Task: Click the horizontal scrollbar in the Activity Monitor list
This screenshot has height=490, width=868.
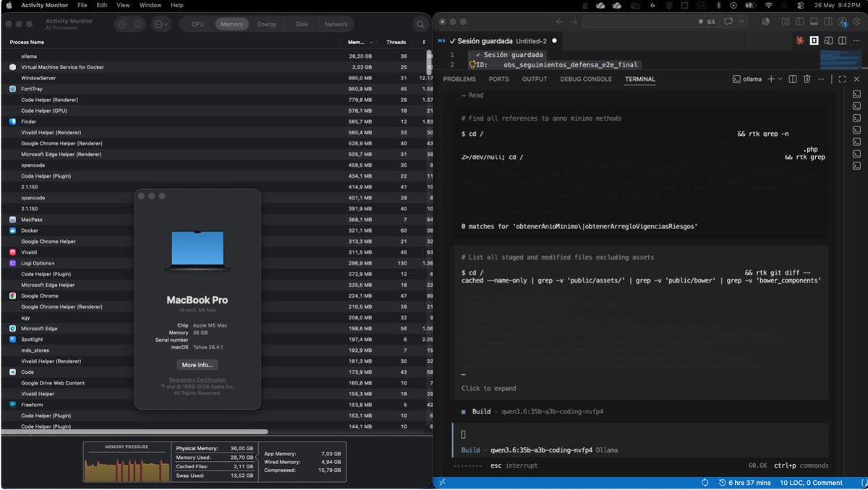Action: coord(136,432)
